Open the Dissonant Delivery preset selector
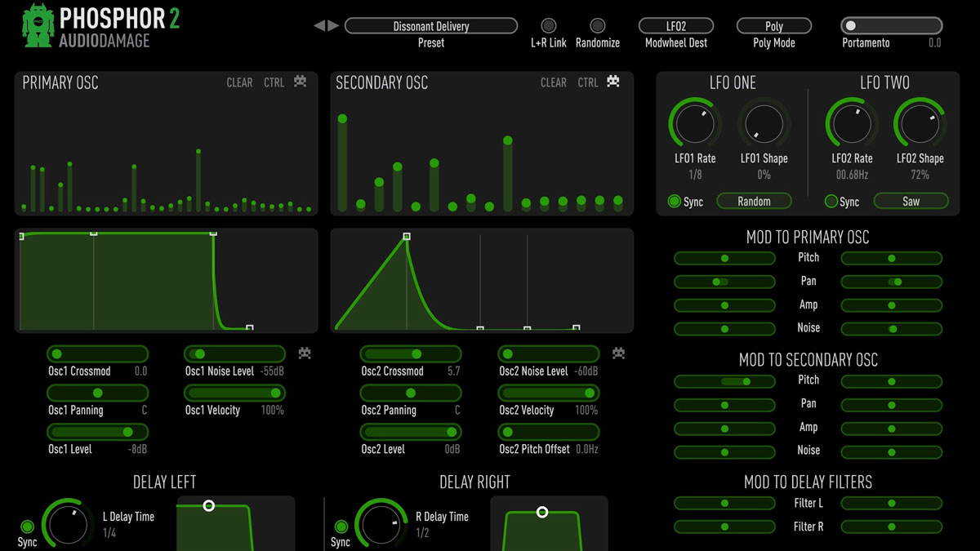 coord(430,25)
